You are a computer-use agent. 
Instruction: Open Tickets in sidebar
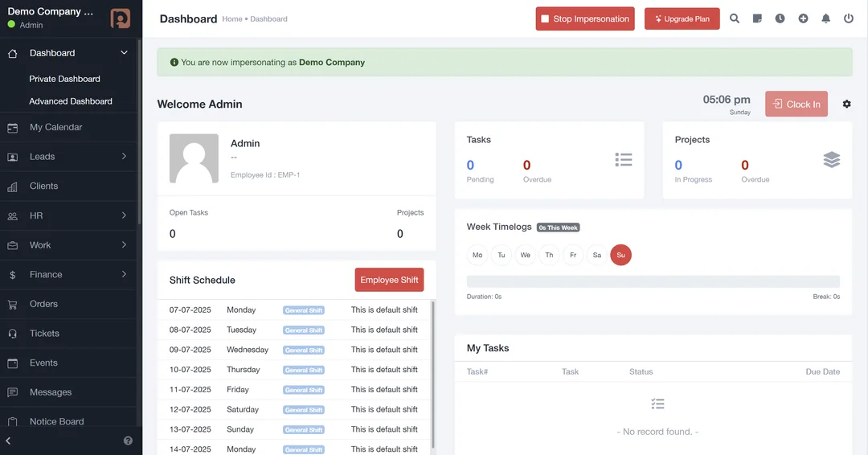(x=44, y=334)
